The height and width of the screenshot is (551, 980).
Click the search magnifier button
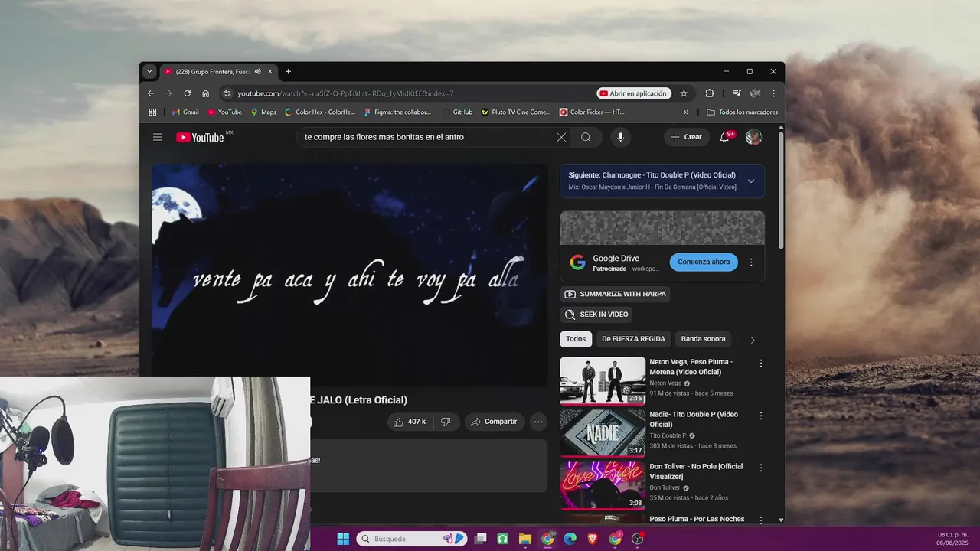[x=586, y=137]
